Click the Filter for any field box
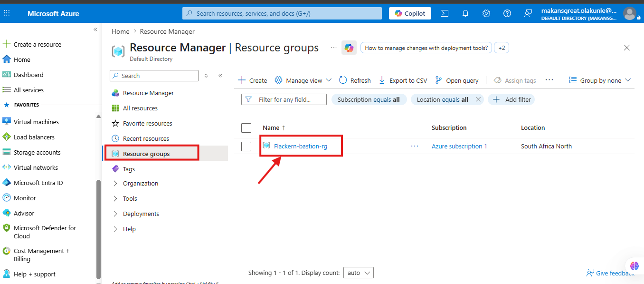644x284 pixels. 284,99
